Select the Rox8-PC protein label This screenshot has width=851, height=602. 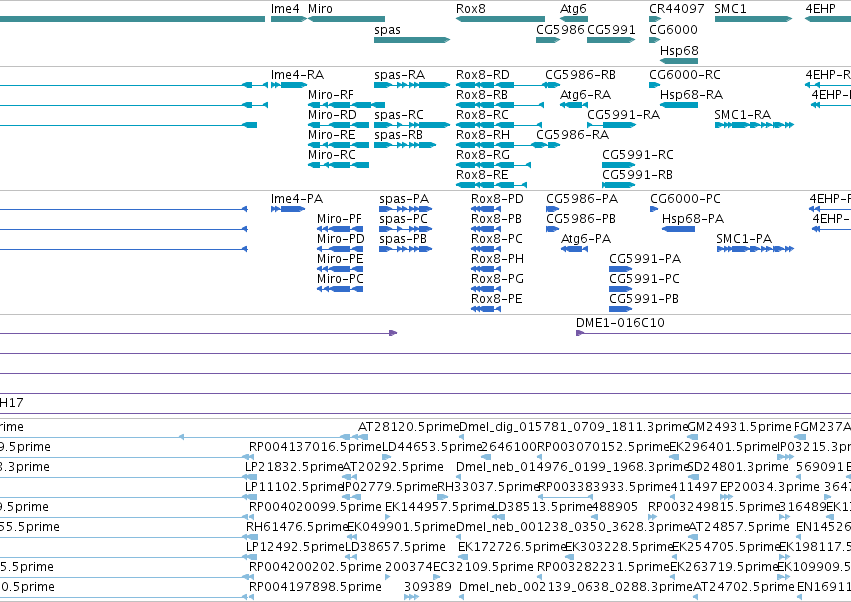pyautogui.click(x=497, y=239)
